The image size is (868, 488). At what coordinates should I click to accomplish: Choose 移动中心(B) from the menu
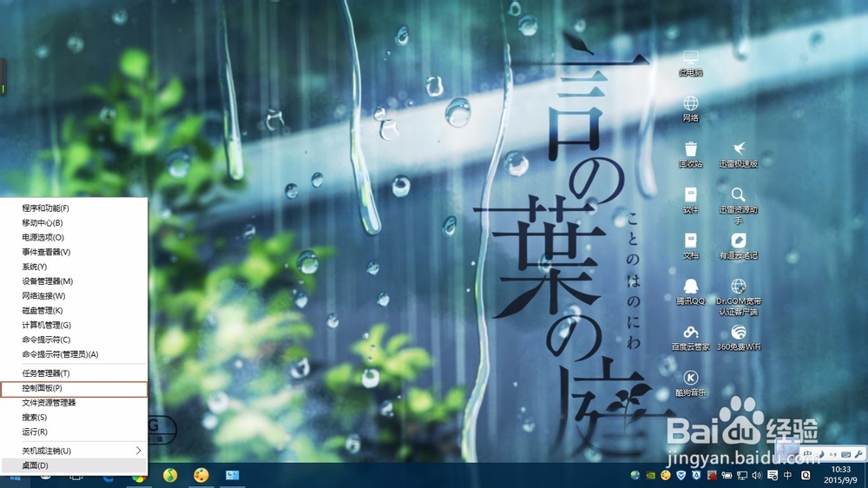74,222
